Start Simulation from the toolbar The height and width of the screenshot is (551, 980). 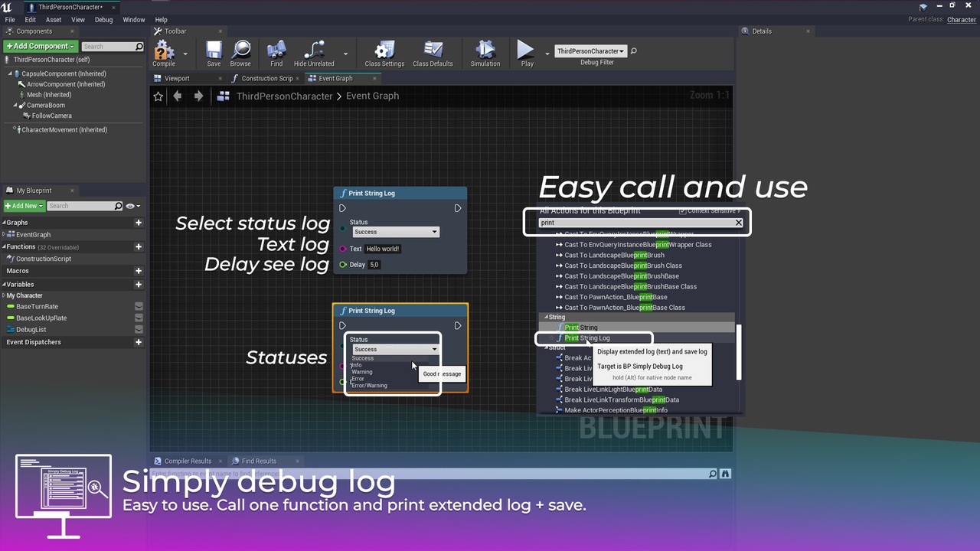coord(485,53)
